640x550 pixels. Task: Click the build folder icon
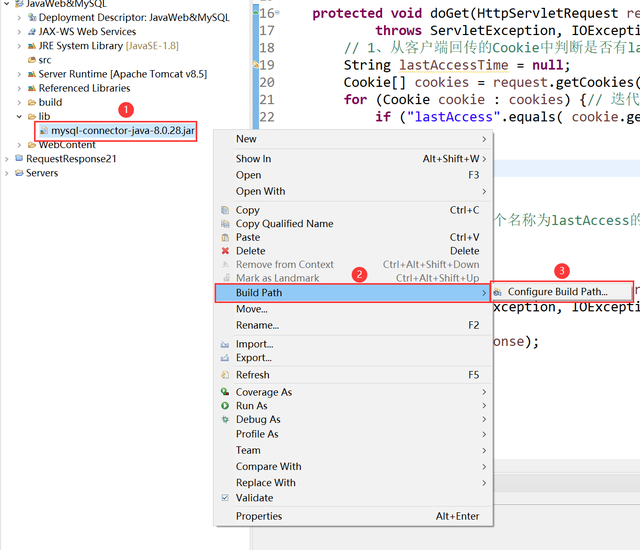[32, 102]
